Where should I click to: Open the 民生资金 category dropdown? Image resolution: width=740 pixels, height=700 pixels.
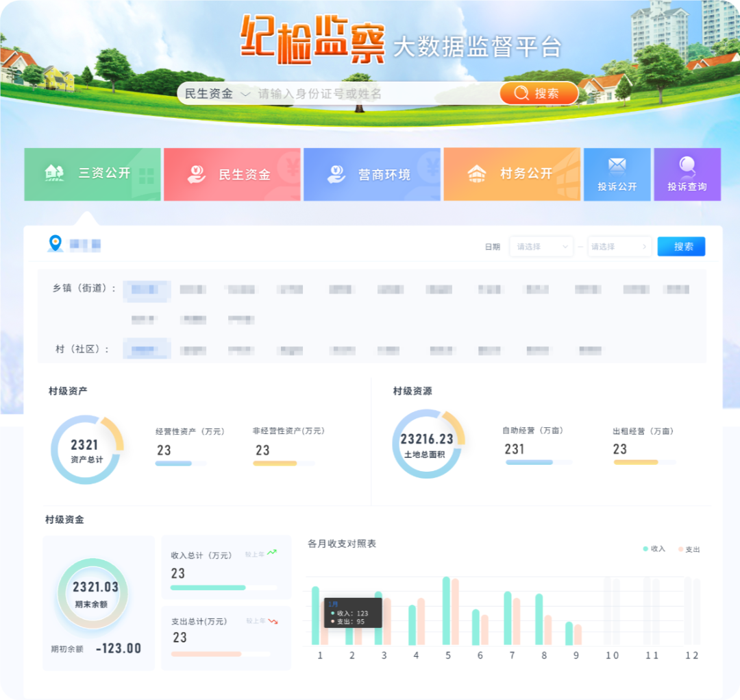(212, 93)
